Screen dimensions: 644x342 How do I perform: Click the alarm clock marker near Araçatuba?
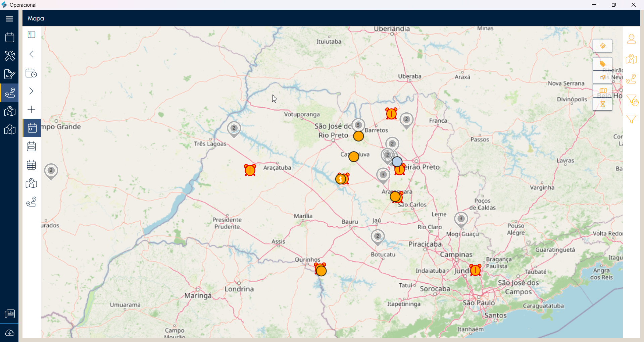coord(250,170)
